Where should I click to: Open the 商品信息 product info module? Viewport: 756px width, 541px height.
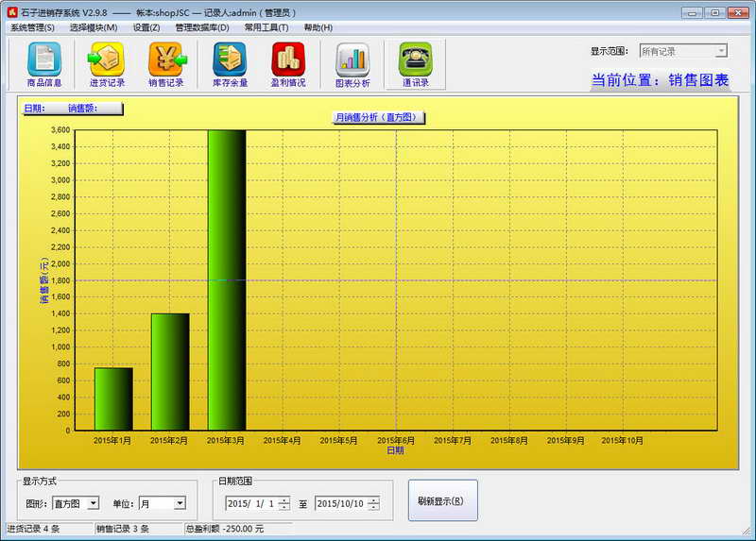pyautogui.click(x=44, y=64)
